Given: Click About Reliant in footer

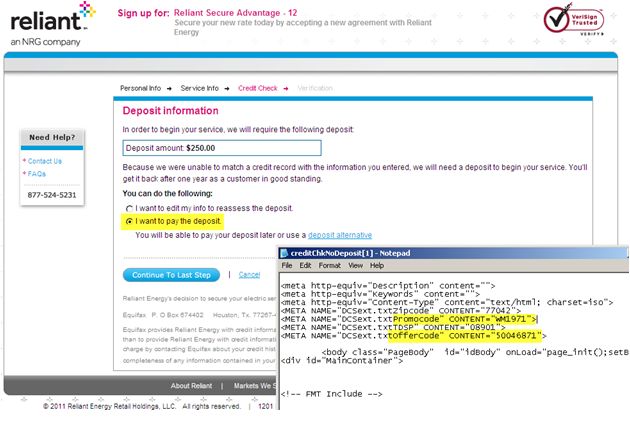Looking at the screenshot, I should pyautogui.click(x=191, y=386).
